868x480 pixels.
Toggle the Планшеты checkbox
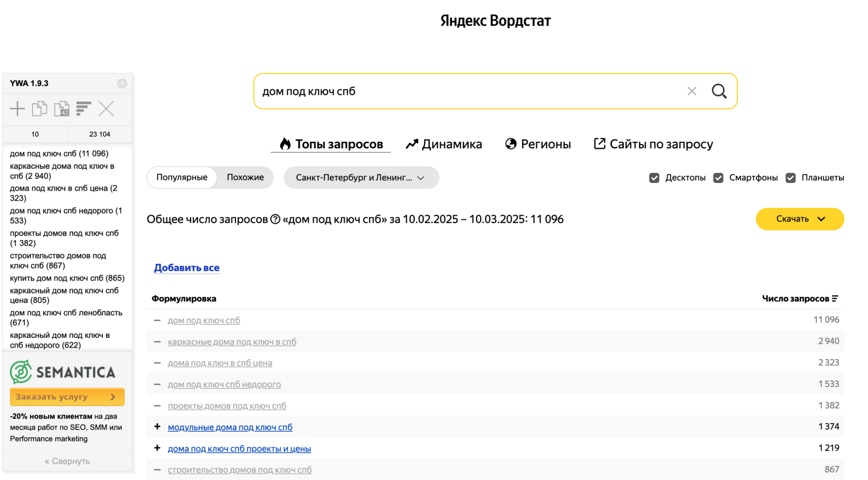click(x=791, y=178)
